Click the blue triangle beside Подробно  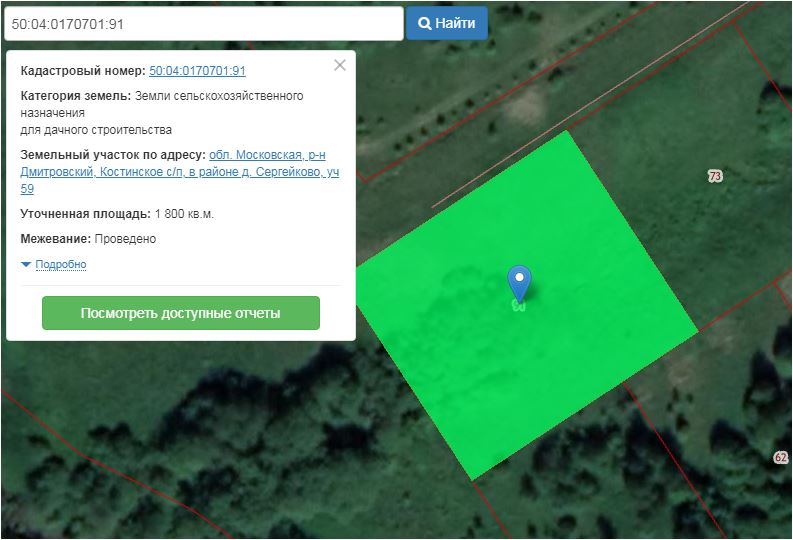pyautogui.click(x=26, y=265)
